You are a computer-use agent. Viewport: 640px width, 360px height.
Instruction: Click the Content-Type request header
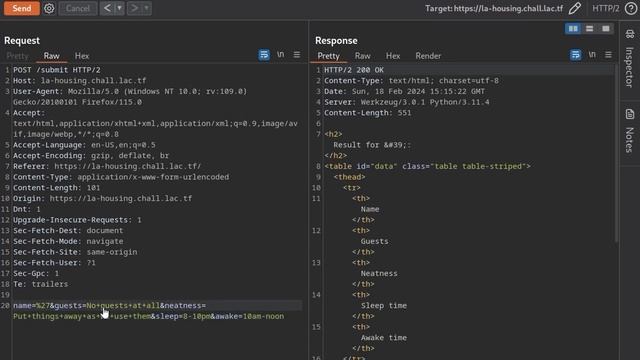coord(121,177)
